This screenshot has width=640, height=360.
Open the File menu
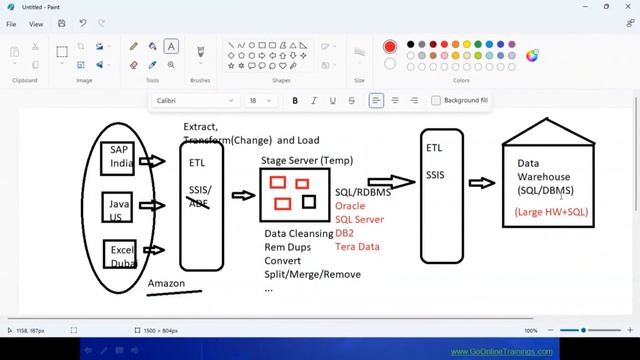tap(11, 24)
